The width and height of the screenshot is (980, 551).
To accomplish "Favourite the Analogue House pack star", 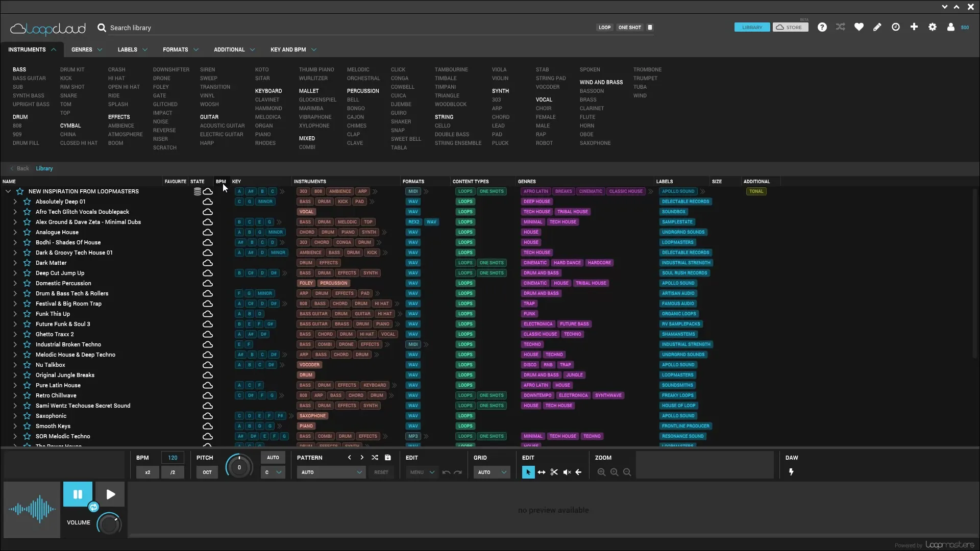I will click(27, 232).
